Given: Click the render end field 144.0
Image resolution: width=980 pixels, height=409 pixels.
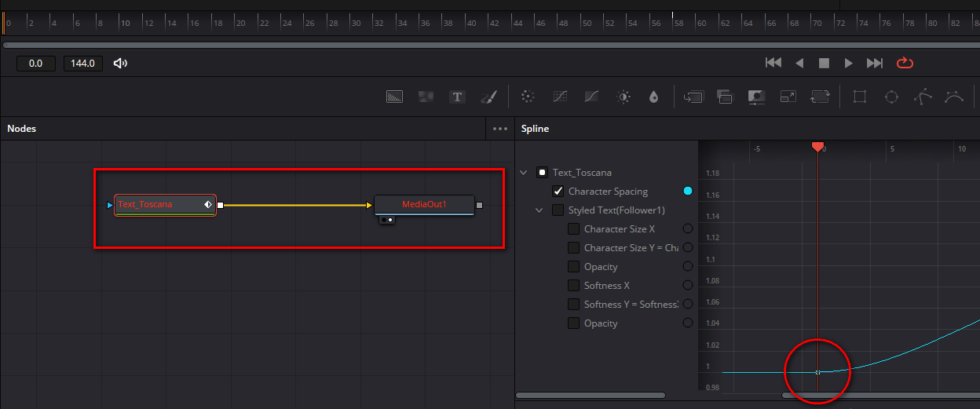Looking at the screenshot, I should point(83,64).
